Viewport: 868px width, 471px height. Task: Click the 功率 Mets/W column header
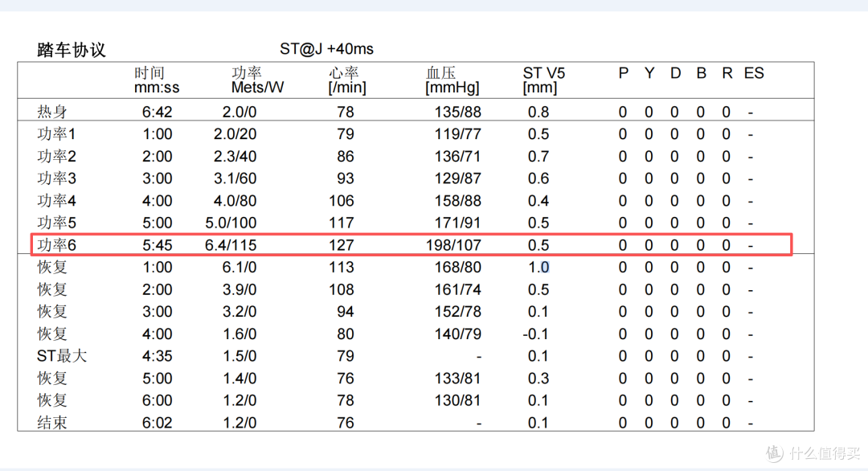point(257,80)
